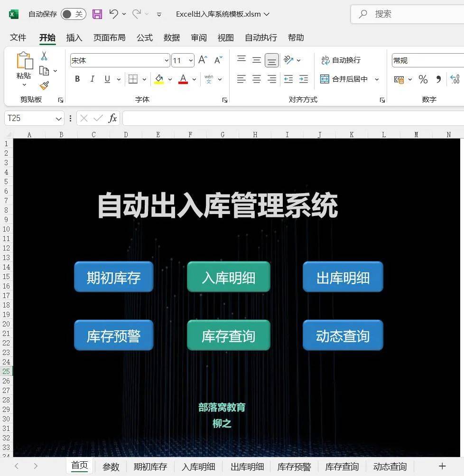
Task: Open the 参数 sheet tab
Action: (111, 467)
